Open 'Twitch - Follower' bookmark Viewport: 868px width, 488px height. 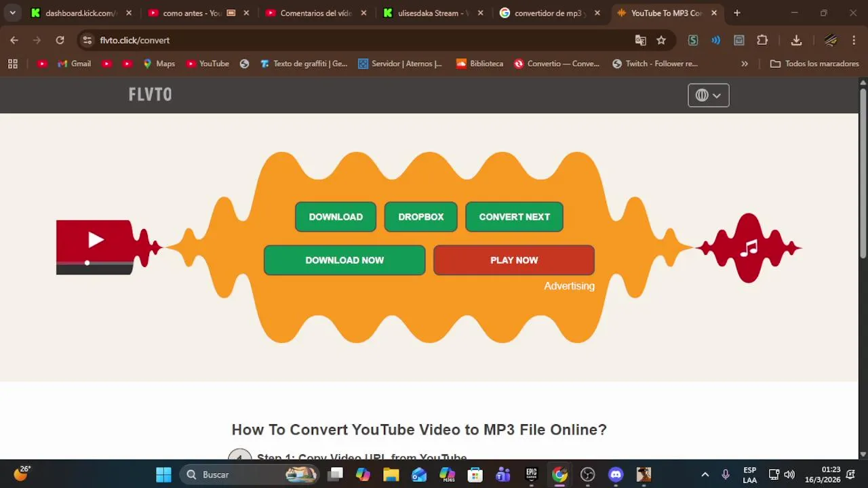(x=655, y=64)
